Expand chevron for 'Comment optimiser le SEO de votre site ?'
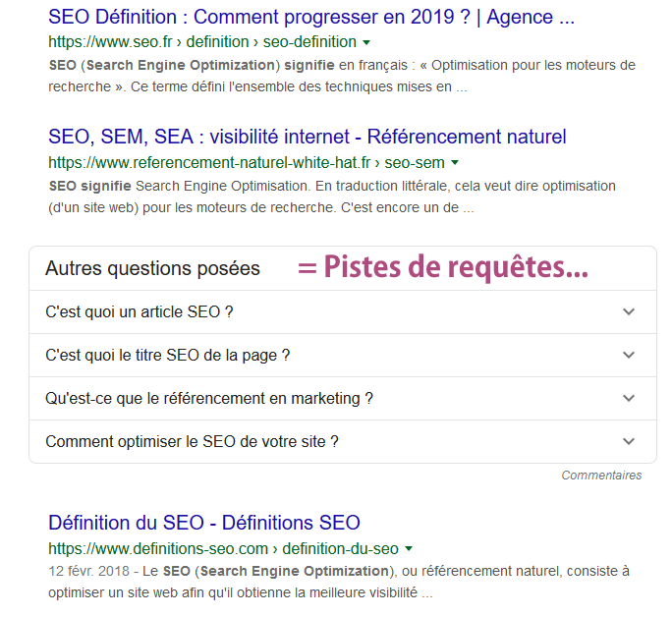Screen dimensions: 672x617 [629, 441]
